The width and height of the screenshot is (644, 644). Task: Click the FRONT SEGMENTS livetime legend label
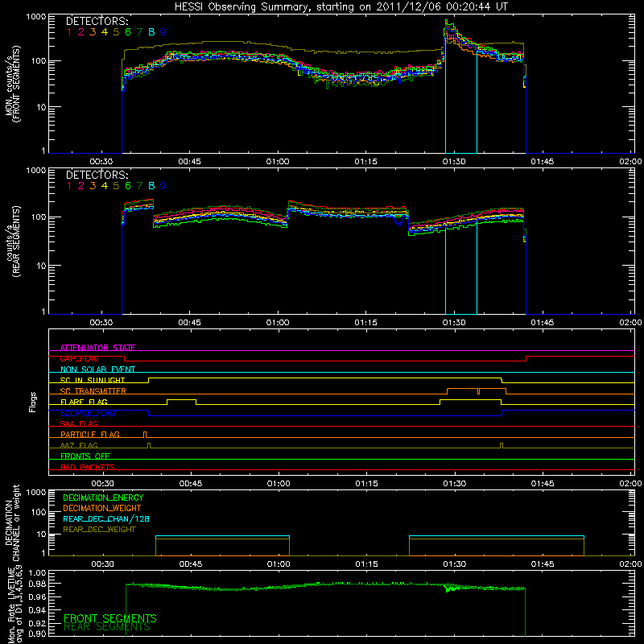(110, 618)
